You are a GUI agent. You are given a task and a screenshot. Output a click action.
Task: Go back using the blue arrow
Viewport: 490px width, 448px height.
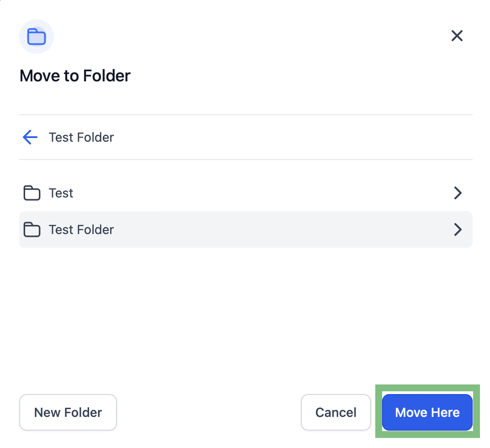tap(30, 137)
